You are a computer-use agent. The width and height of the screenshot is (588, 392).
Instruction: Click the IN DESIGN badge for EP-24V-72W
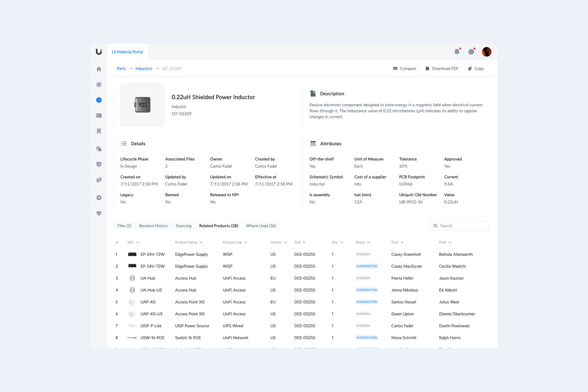pos(363,254)
